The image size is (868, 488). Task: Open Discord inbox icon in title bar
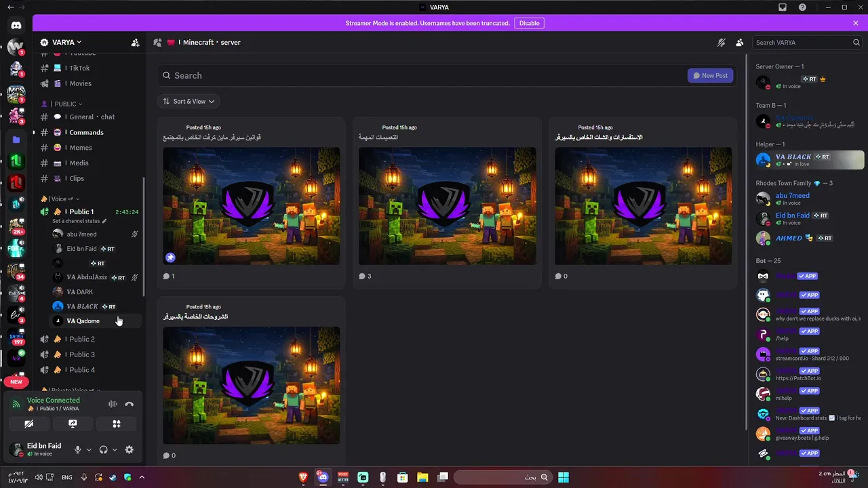coord(783,7)
